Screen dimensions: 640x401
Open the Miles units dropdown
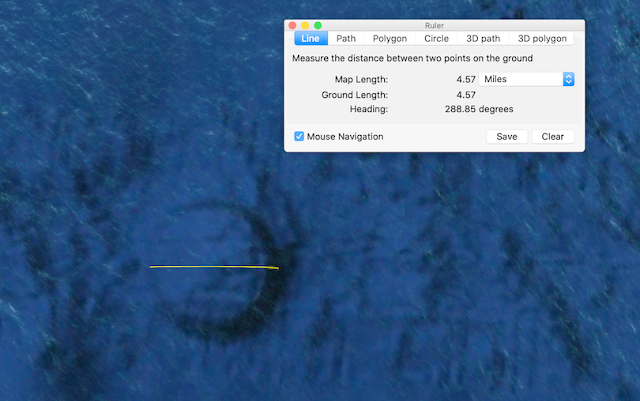tap(527, 79)
